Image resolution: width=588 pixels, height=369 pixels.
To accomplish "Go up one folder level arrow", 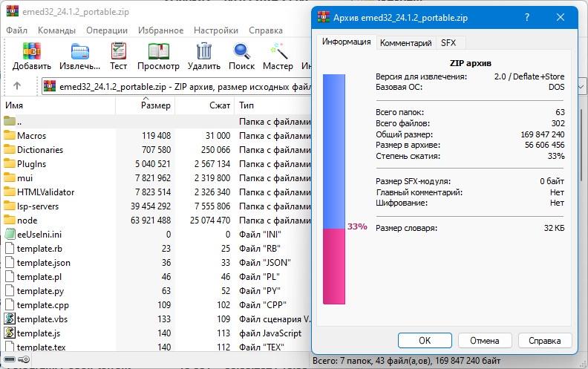I will pos(17,86).
